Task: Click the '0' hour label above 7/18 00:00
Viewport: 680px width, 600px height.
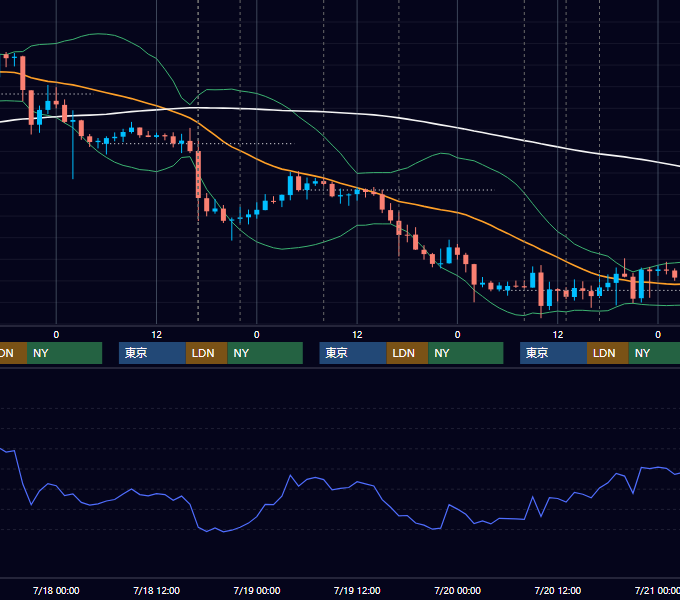Action: pyautogui.click(x=56, y=335)
